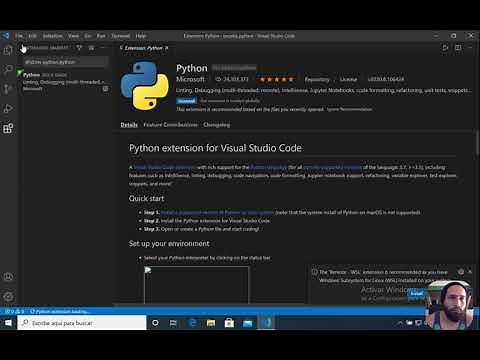Click the Python language link in description

click(269, 167)
